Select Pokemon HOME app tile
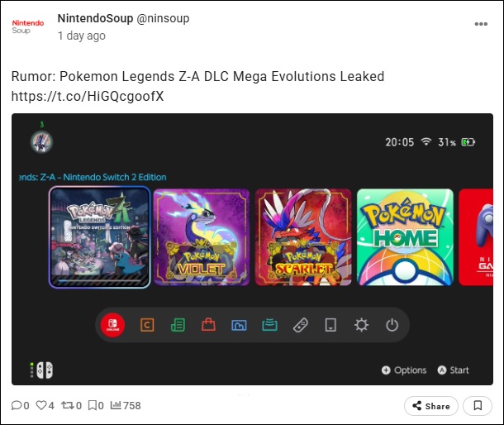The height and width of the screenshot is (425, 504). click(405, 237)
